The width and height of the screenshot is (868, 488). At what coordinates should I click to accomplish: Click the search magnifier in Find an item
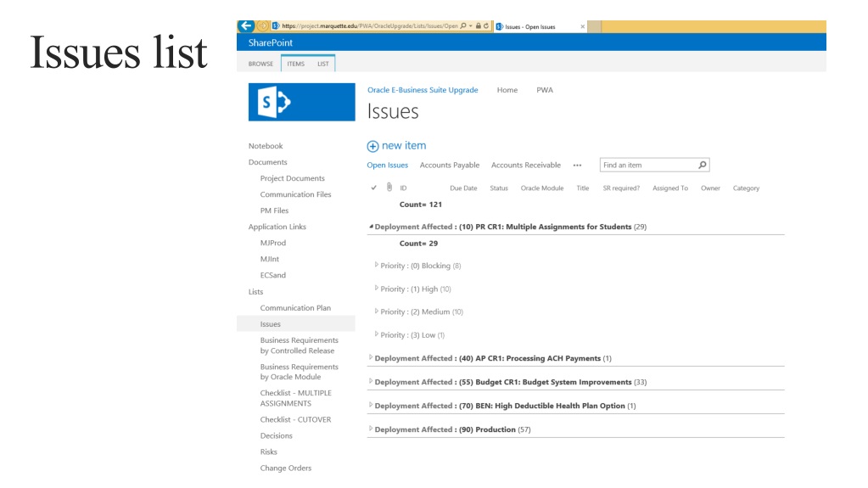coord(702,165)
